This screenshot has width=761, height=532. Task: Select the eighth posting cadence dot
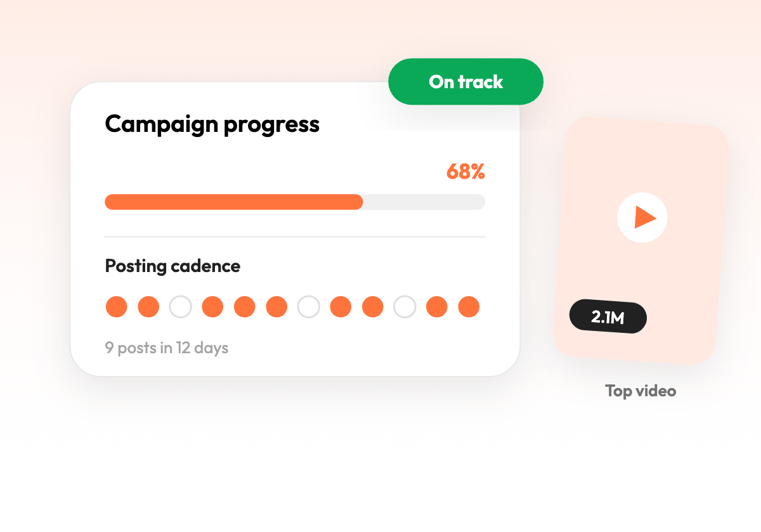click(341, 307)
